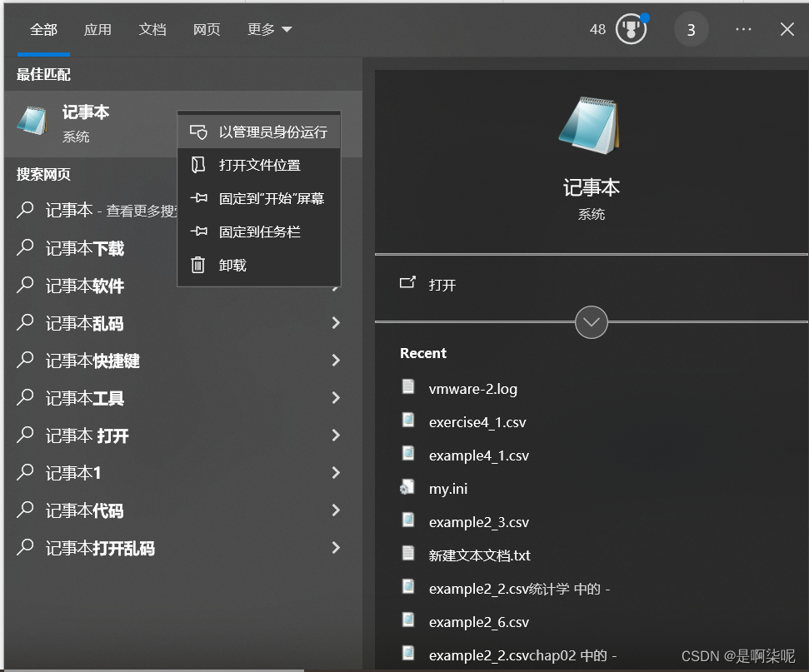809x672 pixels.
Task: Expand the circular chevron under 打开
Action: coord(591,322)
